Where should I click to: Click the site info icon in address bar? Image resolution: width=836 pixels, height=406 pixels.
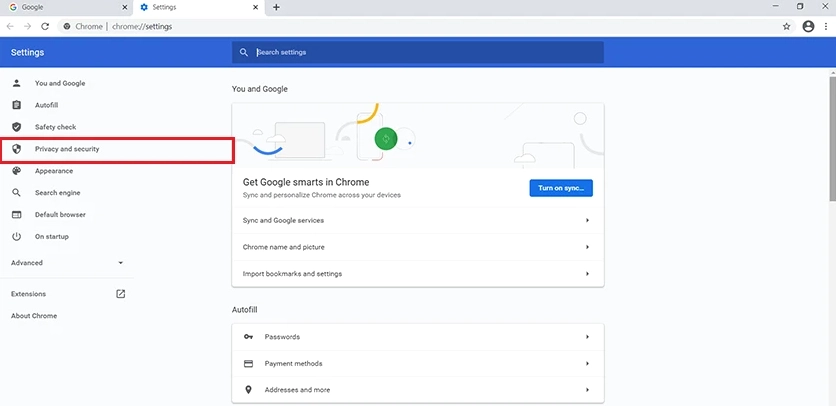pyautogui.click(x=67, y=26)
